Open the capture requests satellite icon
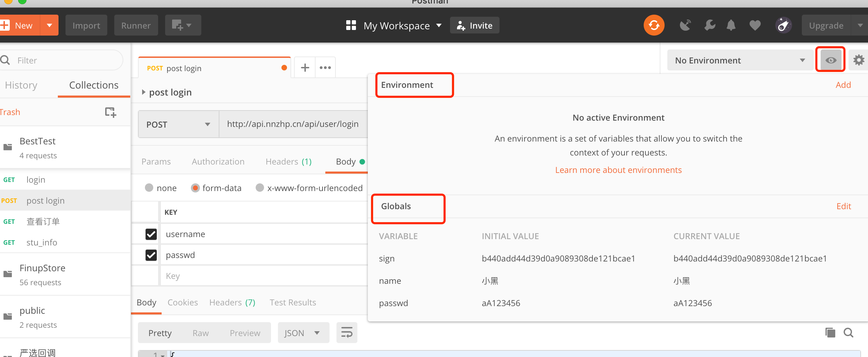 [685, 25]
